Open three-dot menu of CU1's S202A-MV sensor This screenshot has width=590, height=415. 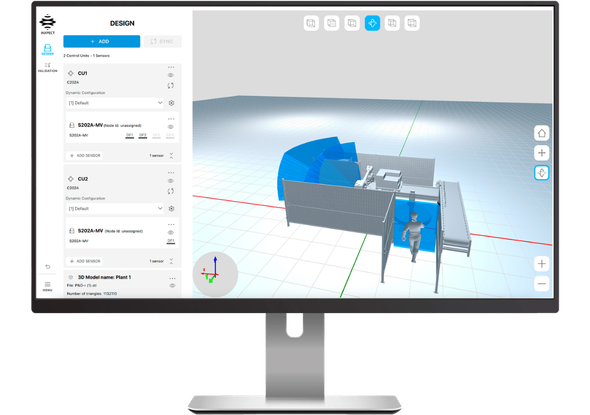171,119
